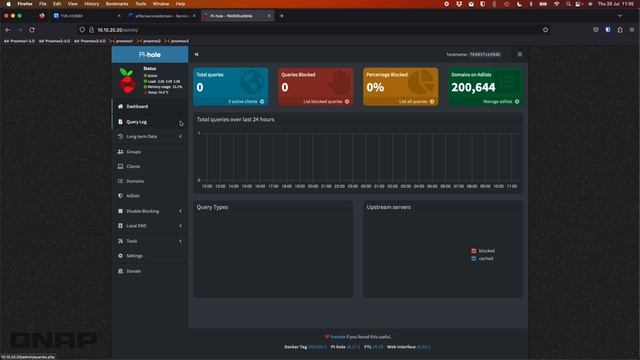This screenshot has height=360, width=640.
Task: Open the Firefox extensions puzzle icon
Action: tap(620, 30)
